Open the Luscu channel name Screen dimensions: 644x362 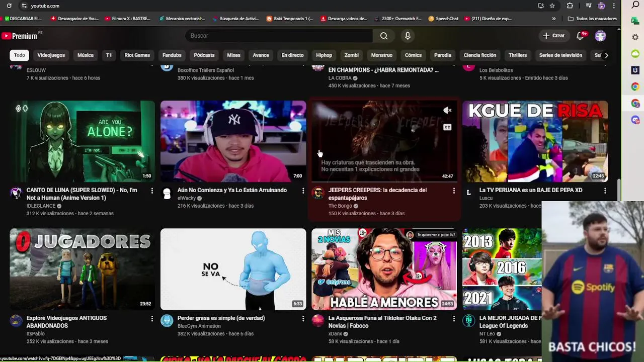point(486,198)
